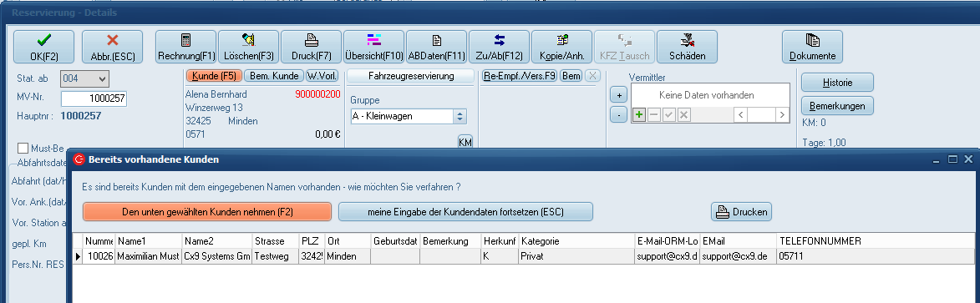
Task: Sort by Name2 column header
Action: [x=217, y=241]
